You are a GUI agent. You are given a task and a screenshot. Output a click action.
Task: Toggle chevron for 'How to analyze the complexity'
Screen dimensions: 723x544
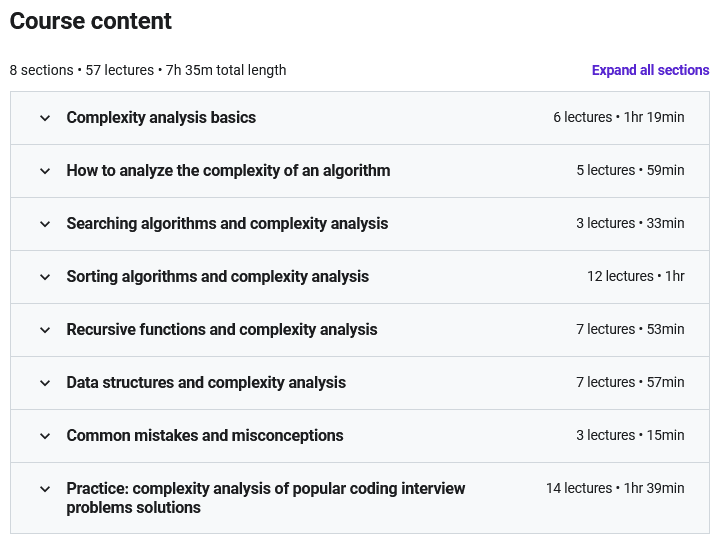pyautogui.click(x=45, y=171)
